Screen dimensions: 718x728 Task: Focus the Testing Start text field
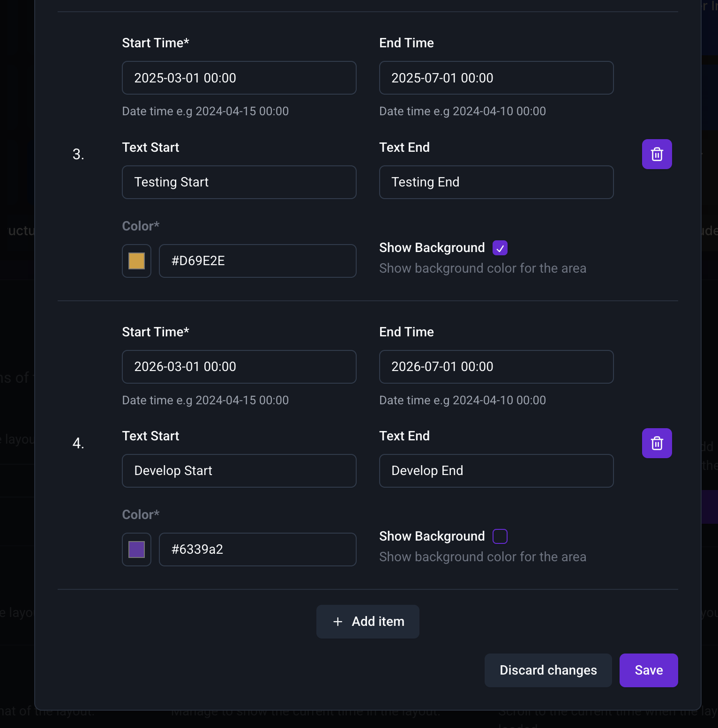(239, 182)
